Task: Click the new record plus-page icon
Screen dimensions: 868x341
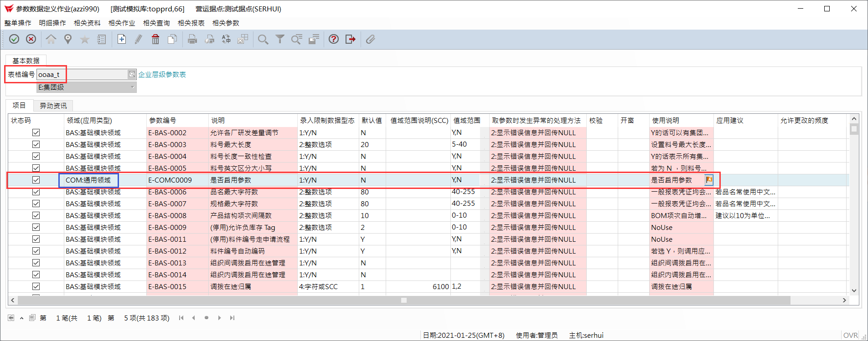Action: point(122,40)
